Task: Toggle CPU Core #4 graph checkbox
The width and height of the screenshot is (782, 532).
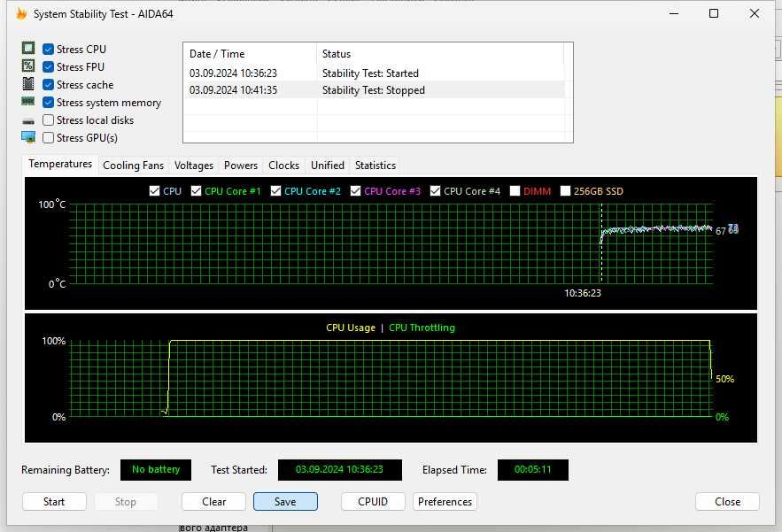Action: pyautogui.click(x=436, y=191)
